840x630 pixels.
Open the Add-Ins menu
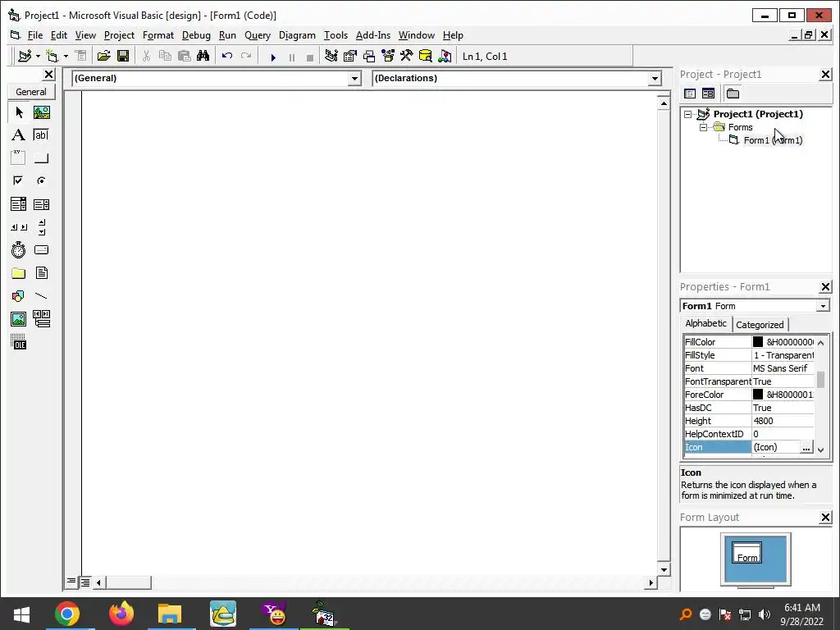click(x=373, y=35)
